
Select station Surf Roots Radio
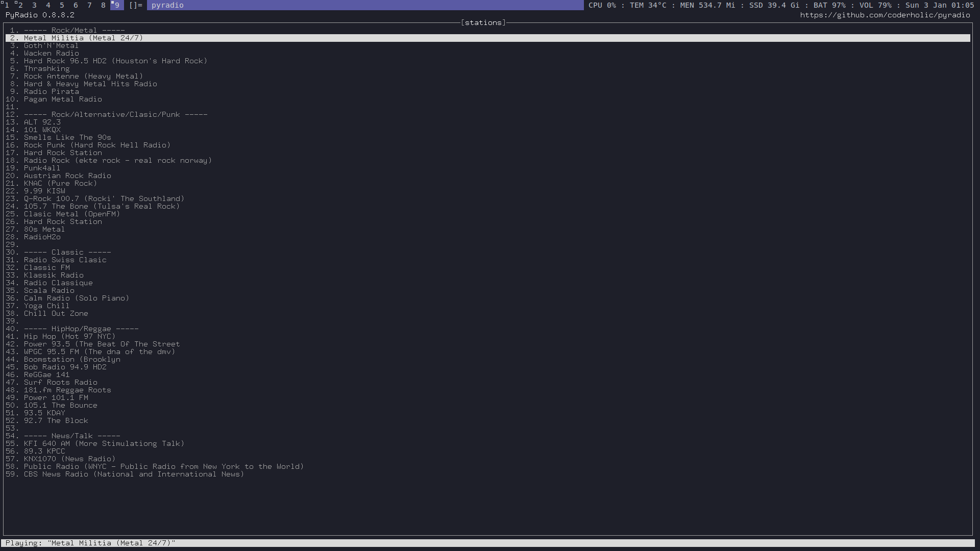click(60, 382)
